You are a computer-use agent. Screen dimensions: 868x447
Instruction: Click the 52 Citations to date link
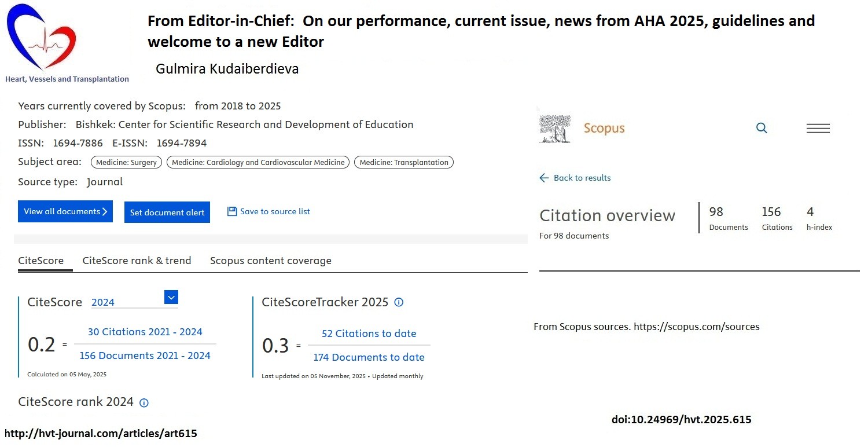tap(369, 334)
